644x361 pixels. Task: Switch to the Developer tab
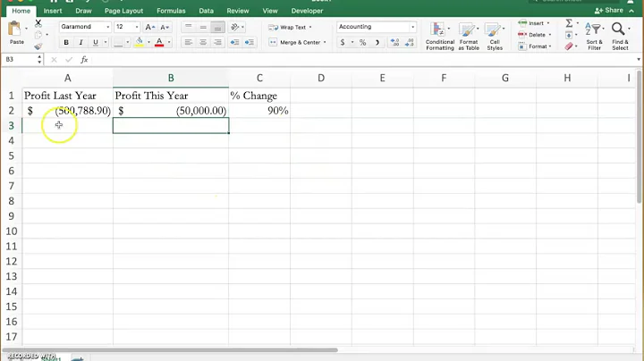pyautogui.click(x=307, y=11)
